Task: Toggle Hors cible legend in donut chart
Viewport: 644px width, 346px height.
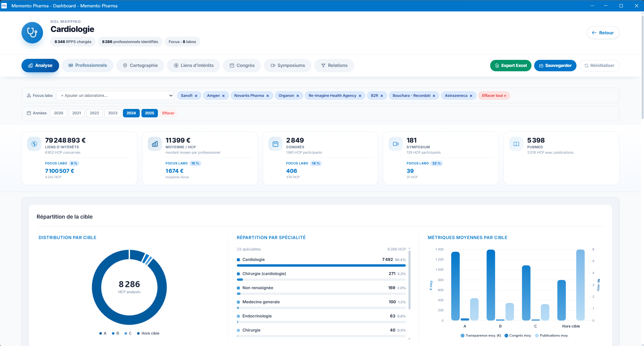Action: coord(148,333)
